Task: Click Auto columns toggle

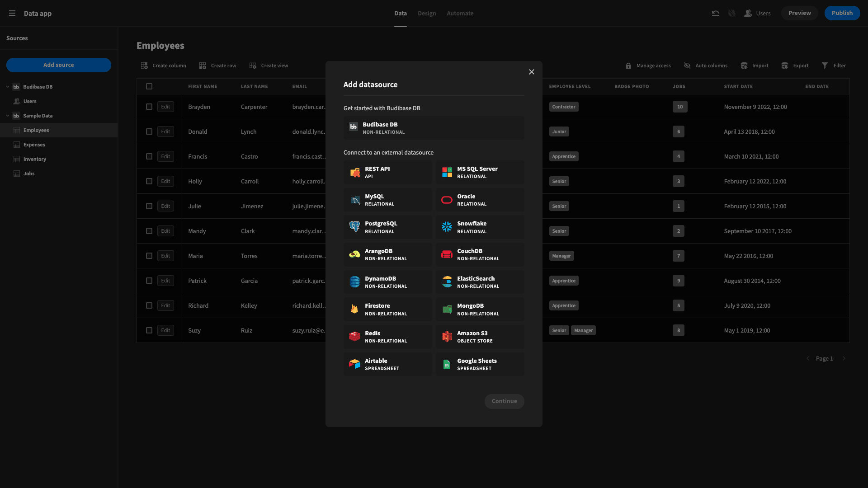Action: pyautogui.click(x=705, y=66)
